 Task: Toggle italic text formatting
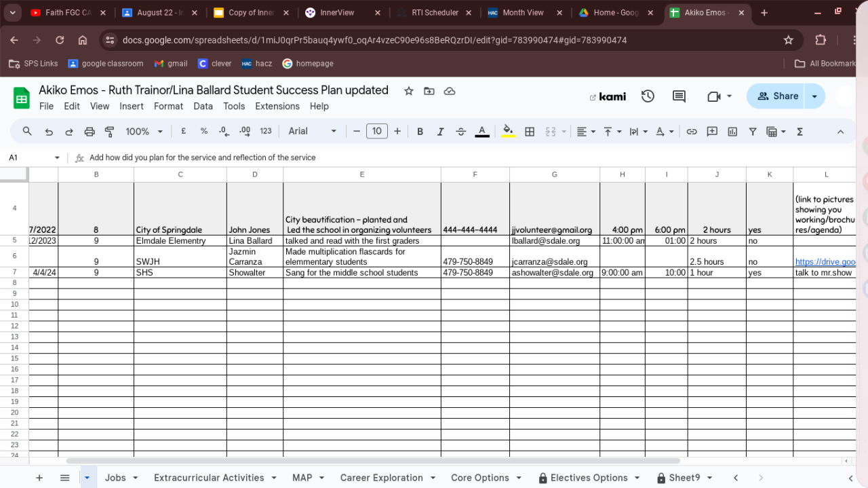point(440,132)
